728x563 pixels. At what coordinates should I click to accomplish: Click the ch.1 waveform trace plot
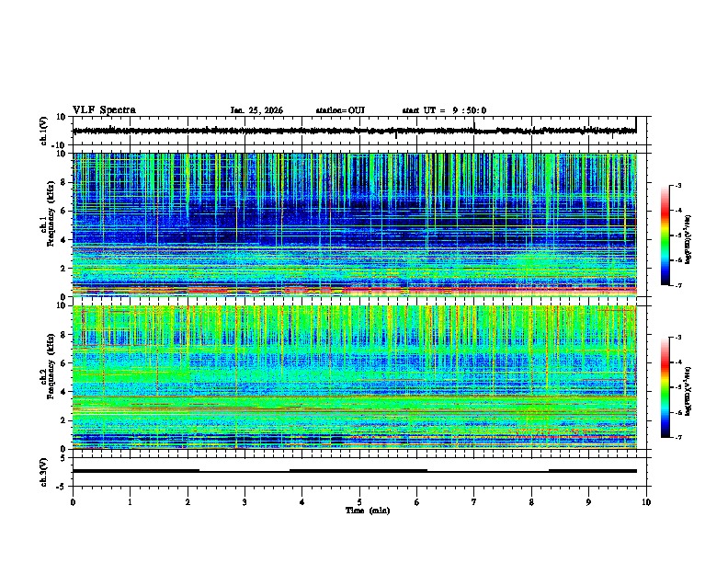tap(359, 131)
